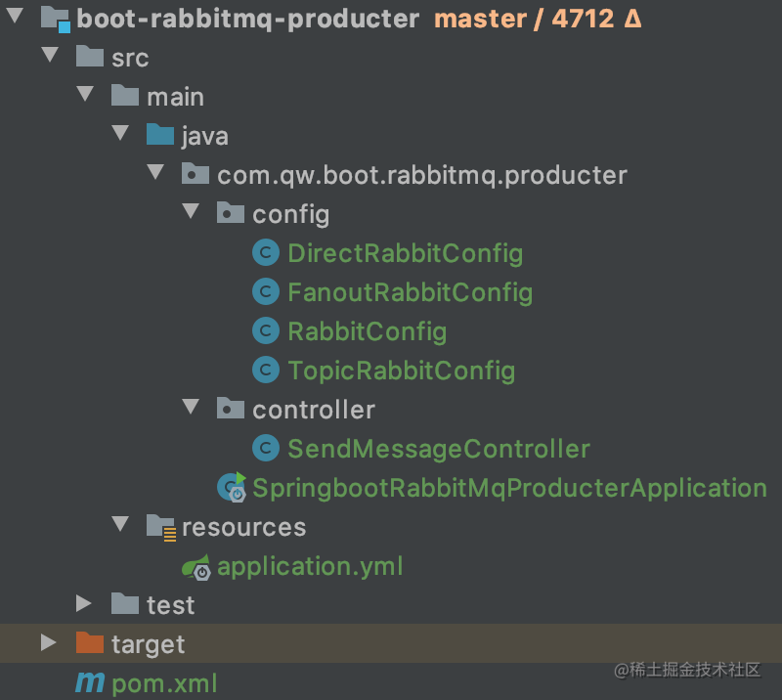This screenshot has height=700, width=782.
Task: Collapse the config package
Action: [x=191, y=212]
